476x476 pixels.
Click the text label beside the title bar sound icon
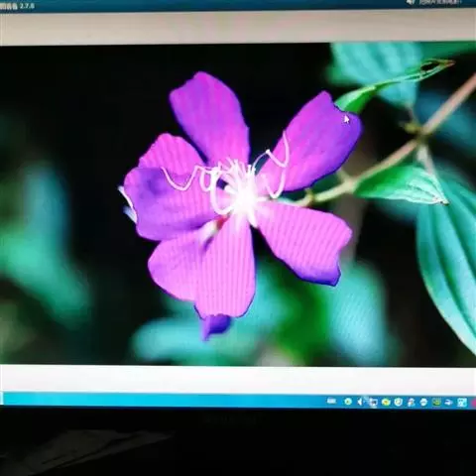440,2
